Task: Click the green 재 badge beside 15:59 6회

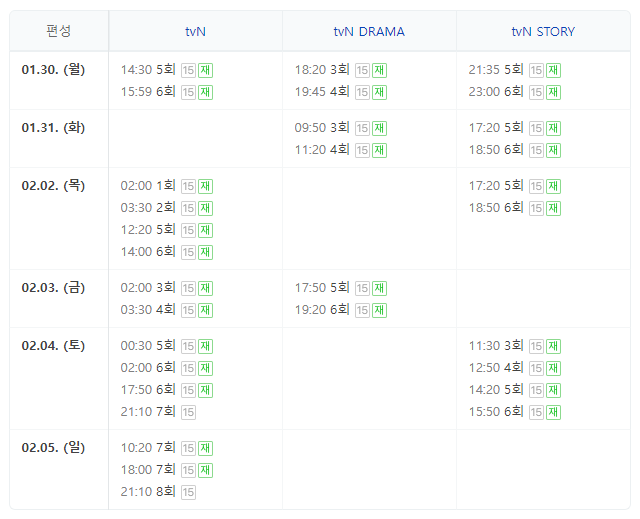Action: [205, 92]
